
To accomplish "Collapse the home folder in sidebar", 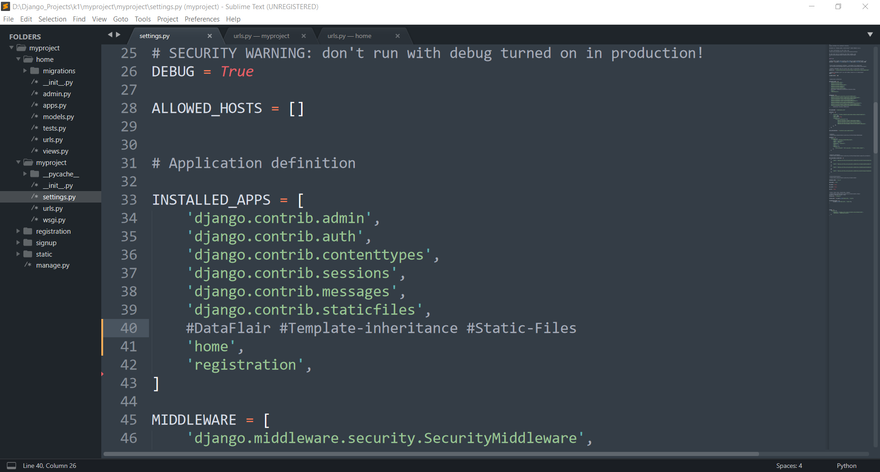I will click(x=18, y=60).
